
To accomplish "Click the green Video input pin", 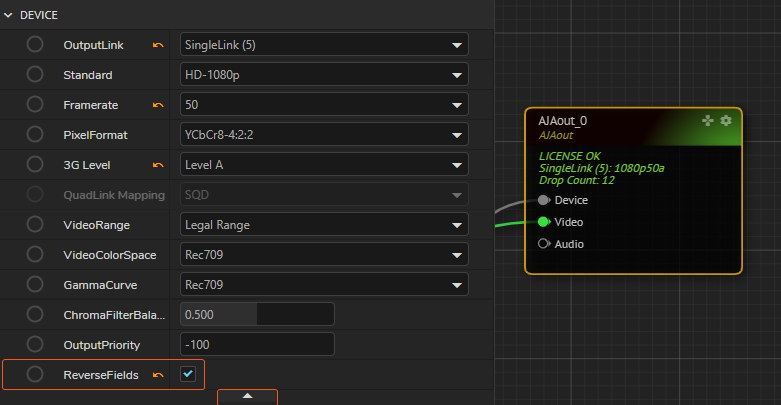I will 544,222.
